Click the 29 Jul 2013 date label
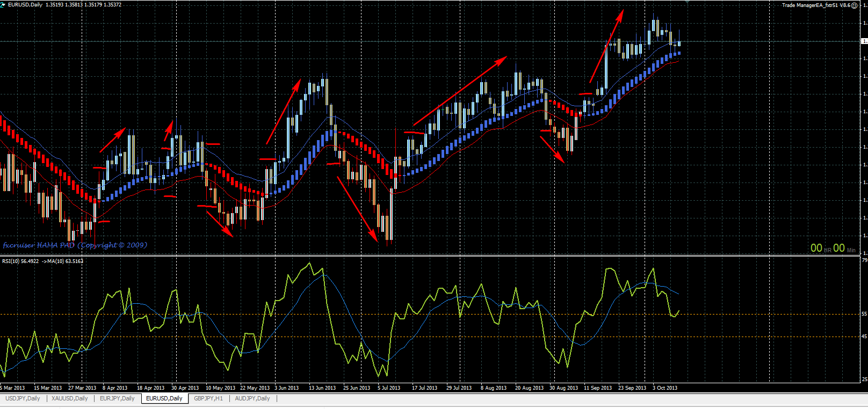 (x=459, y=388)
